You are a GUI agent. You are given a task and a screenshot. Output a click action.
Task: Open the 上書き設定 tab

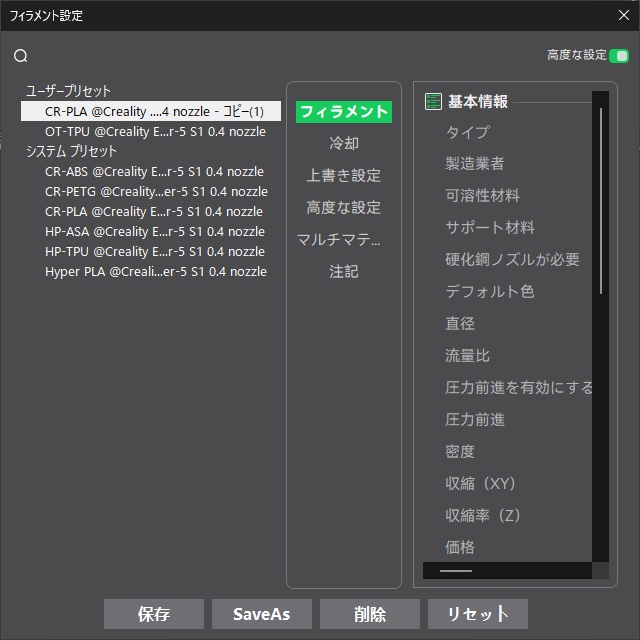343,176
